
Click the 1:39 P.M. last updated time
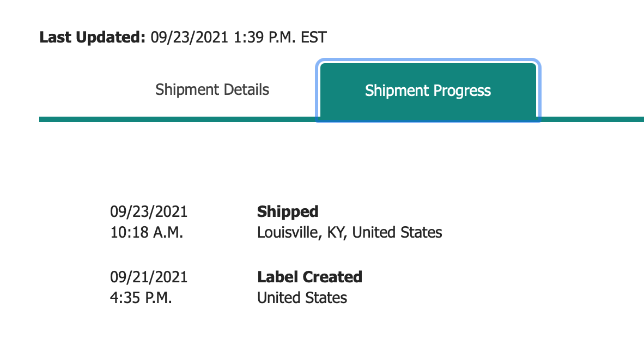(264, 38)
